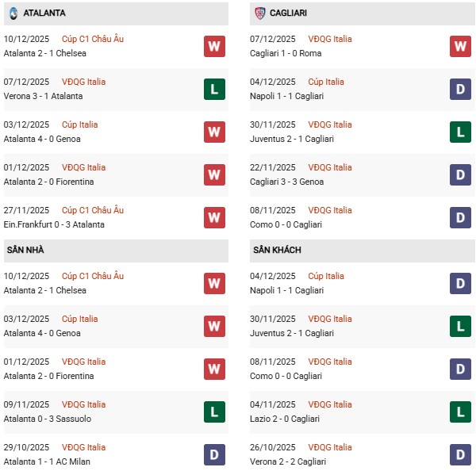Click the L badge for Verona 3-1 Atalanta

214,89
